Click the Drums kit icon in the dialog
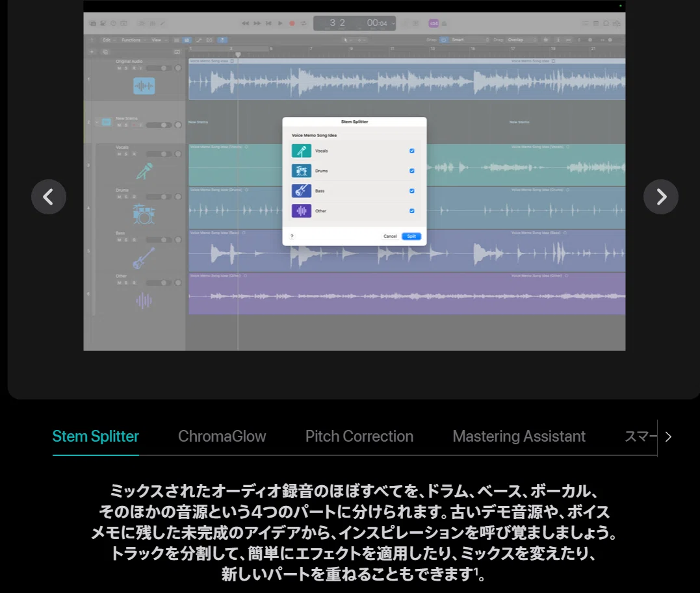 coord(302,171)
